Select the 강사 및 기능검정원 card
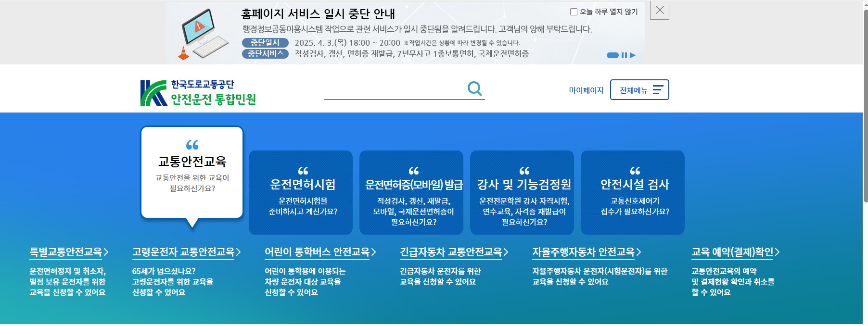 (522, 192)
